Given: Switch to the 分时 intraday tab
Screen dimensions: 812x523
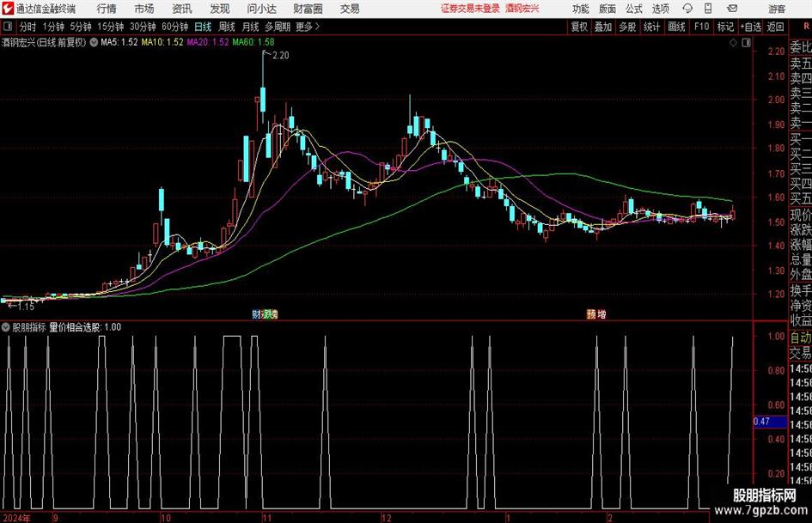Looking at the screenshot, I should pyautogui.click(x=27, y=27).
